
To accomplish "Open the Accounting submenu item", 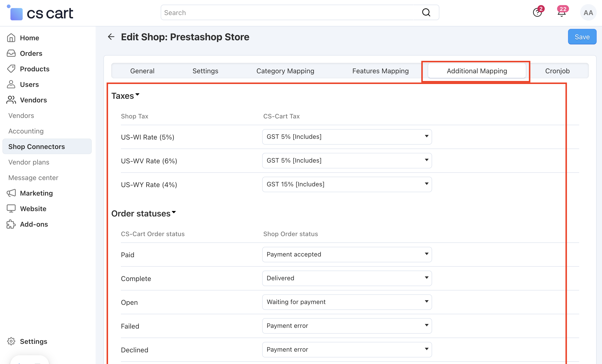I will coord(26,131).
